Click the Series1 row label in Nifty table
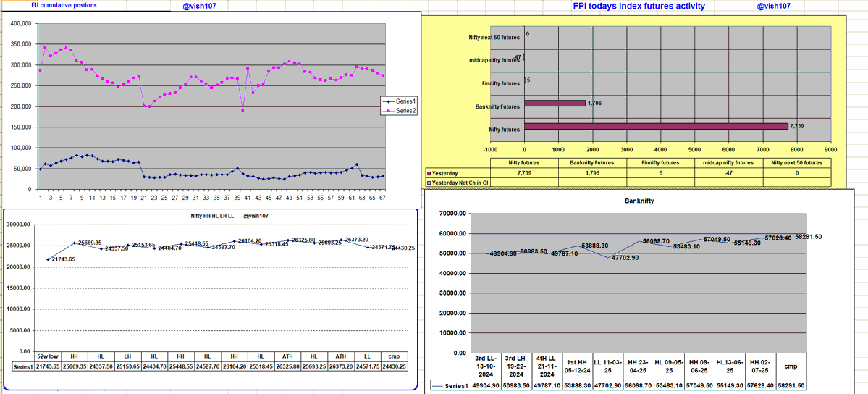Viewport: 868px width, 394px height. click(22, 367)
